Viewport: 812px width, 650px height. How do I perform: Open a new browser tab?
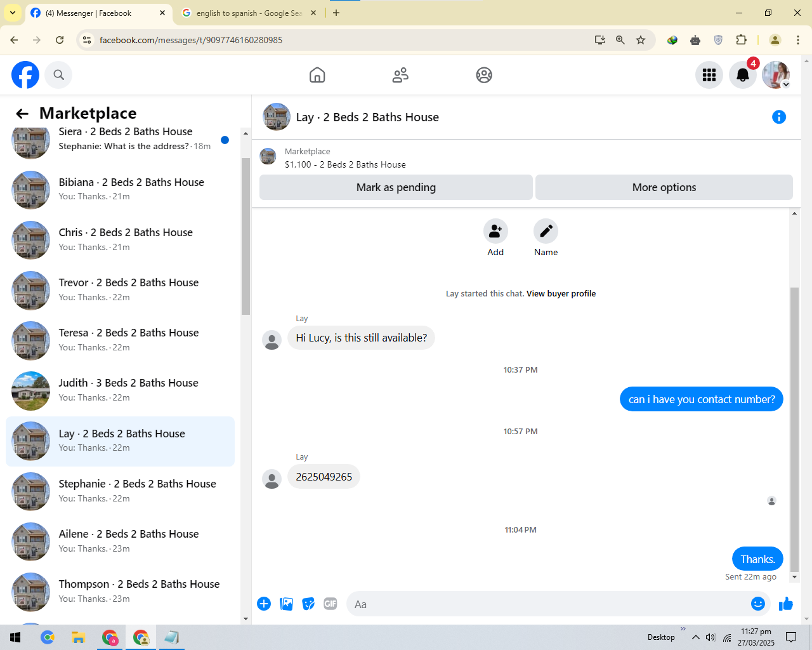click(336, 13)
